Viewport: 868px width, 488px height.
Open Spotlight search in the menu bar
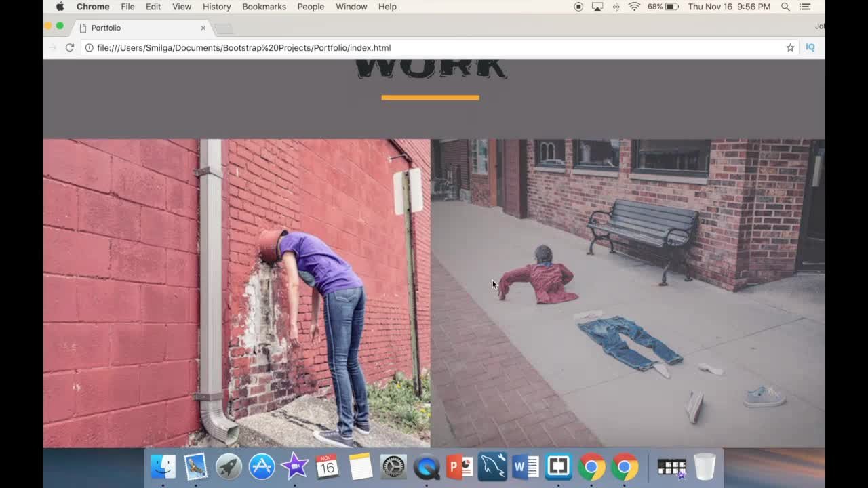coord(785,7)
